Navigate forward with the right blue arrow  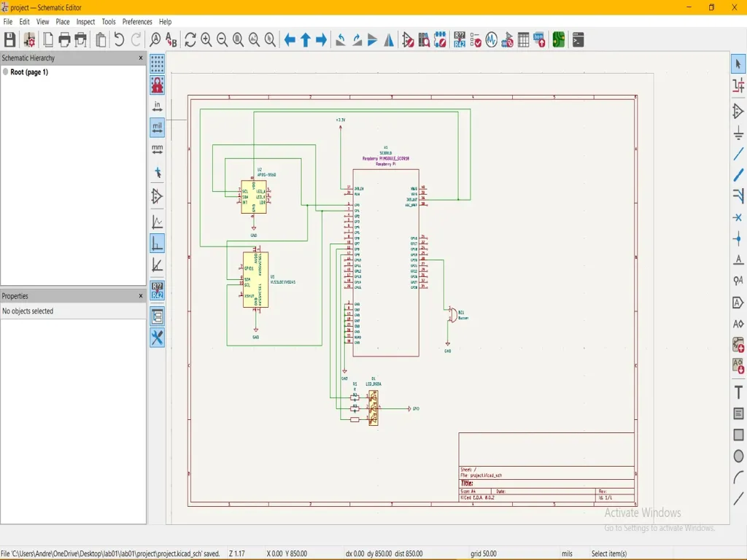pyautogui.click(x=322, y=40)
